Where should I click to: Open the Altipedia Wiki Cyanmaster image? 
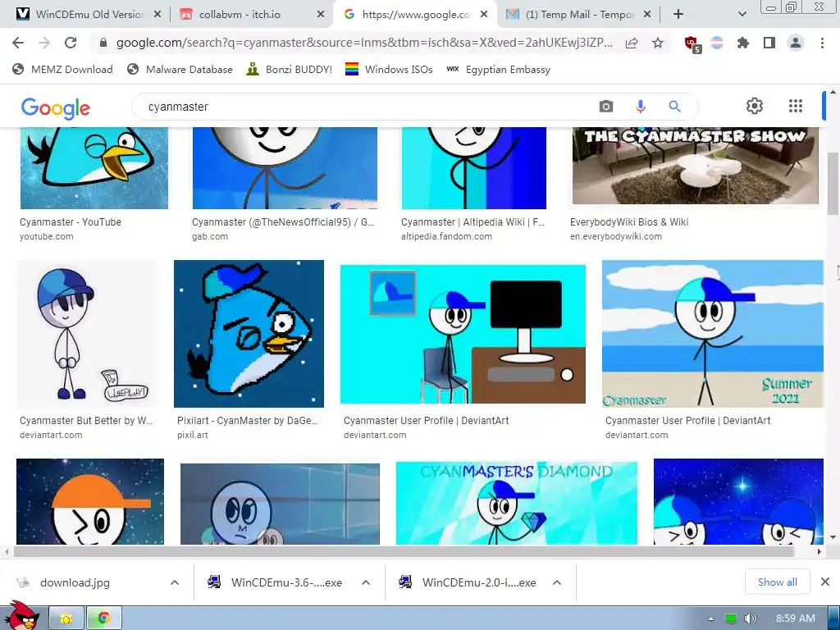pyautogui.click(x=473, y=167)
